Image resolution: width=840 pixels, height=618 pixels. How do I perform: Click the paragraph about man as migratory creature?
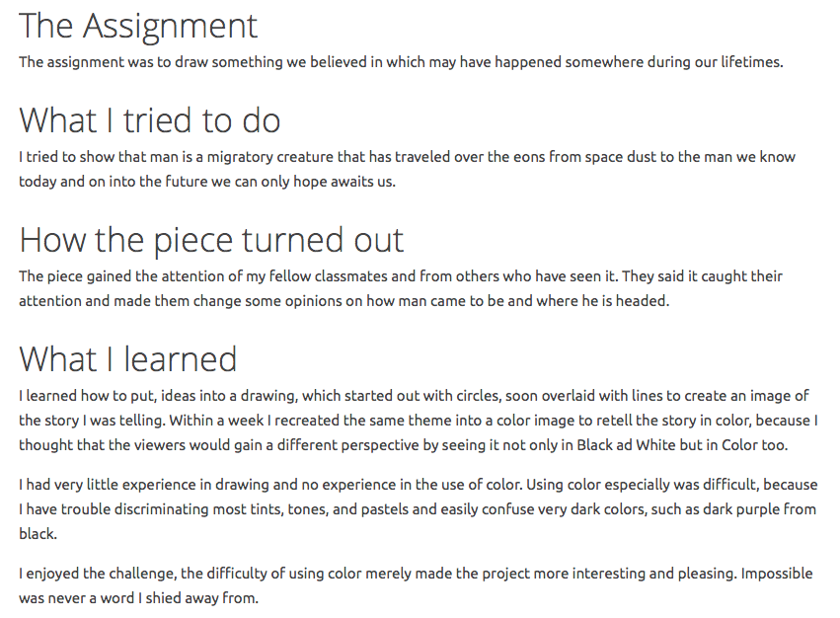(x=407, y=169)
